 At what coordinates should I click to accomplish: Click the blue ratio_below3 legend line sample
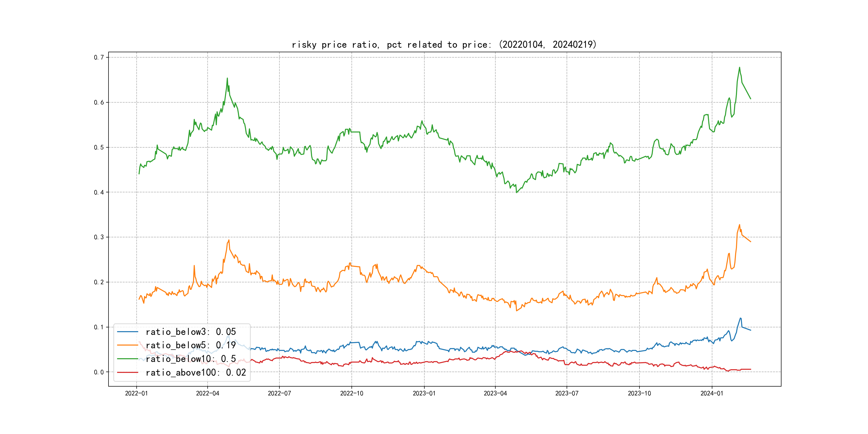click(127, 332)
